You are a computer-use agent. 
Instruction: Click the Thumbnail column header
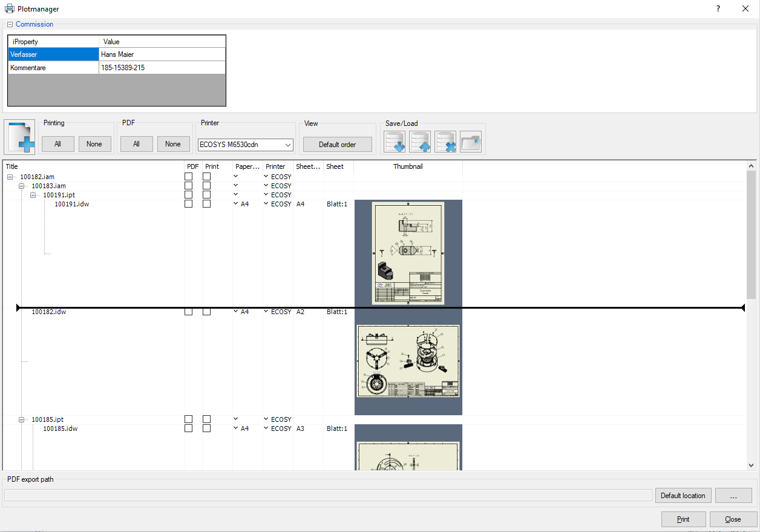point(408,166)
